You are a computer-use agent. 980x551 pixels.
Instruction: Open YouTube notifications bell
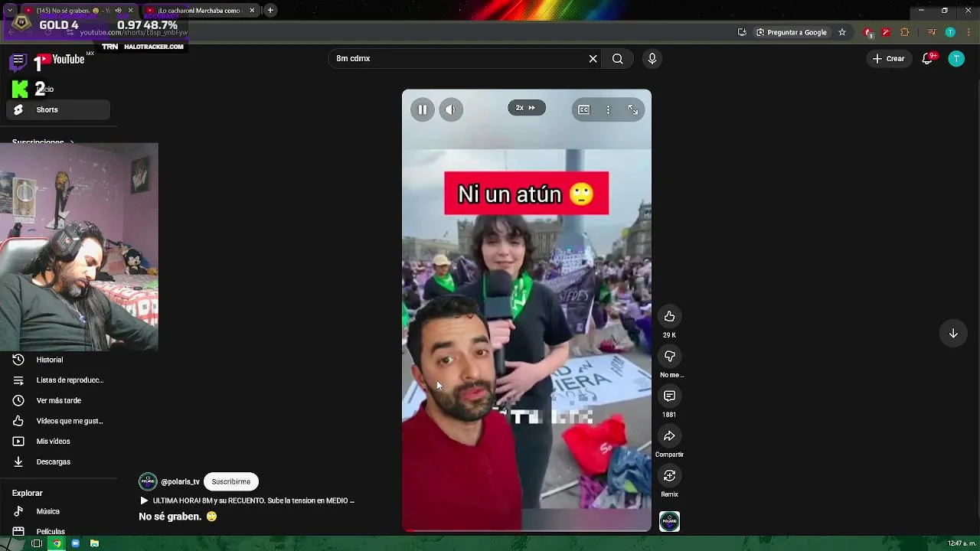tap(927, 59)
